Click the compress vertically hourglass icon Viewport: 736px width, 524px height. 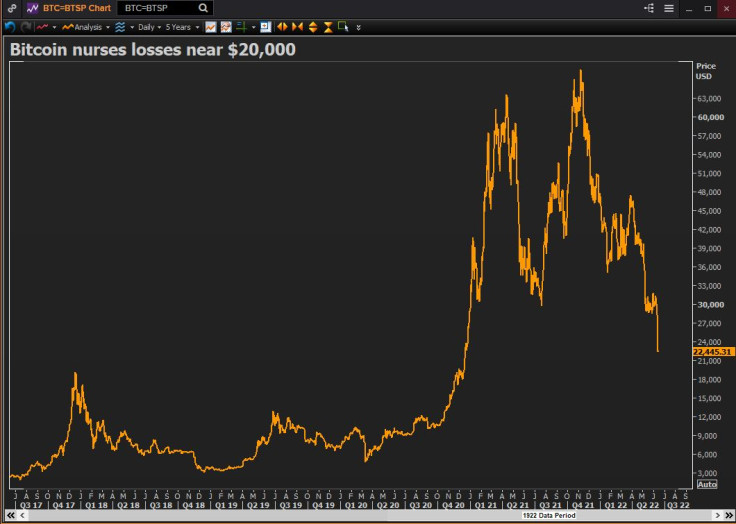[328, 27]
